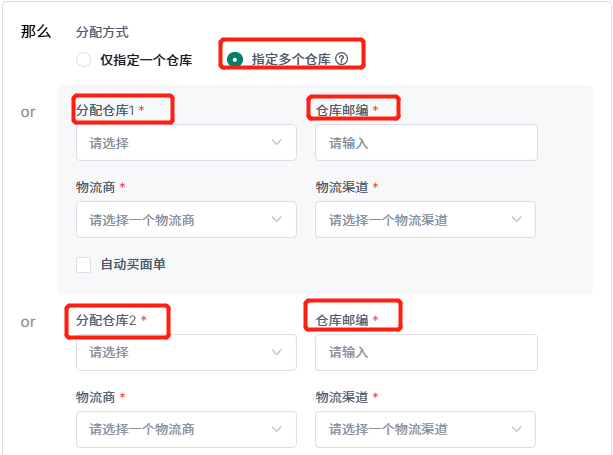Click the chevron in the 分配仓库2 selector
The height and width of the screenshot is (455, 613).
tap(277, 352)
